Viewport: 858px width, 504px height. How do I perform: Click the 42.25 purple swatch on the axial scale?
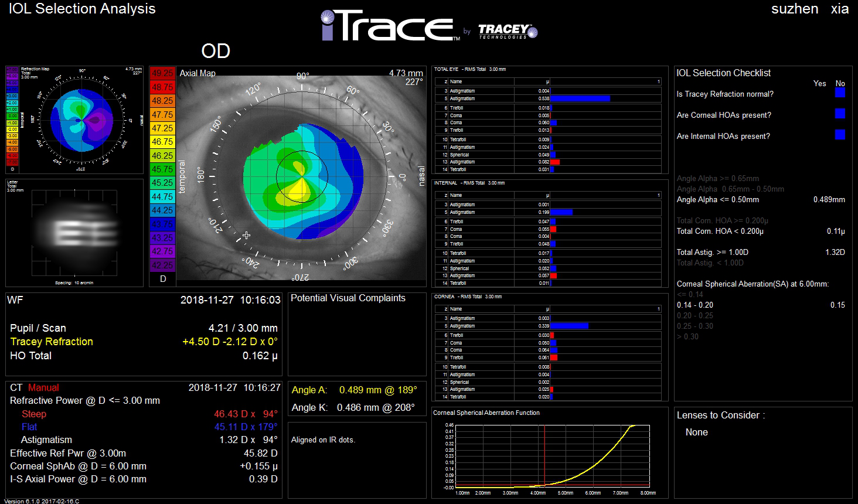162,265
